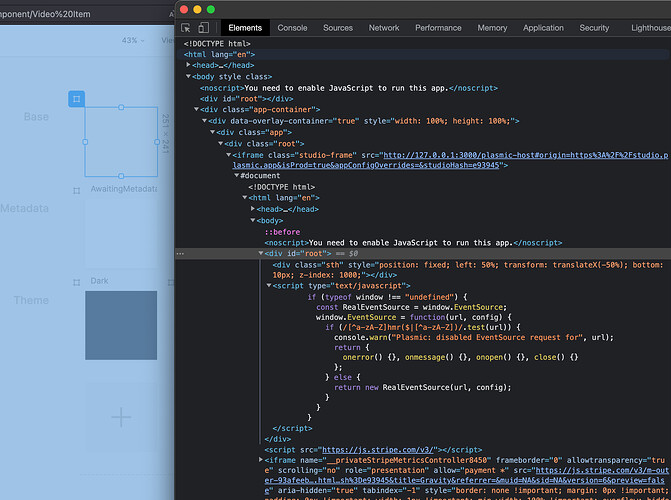
Task: Expand the first head element node
Action: [189, 64]
